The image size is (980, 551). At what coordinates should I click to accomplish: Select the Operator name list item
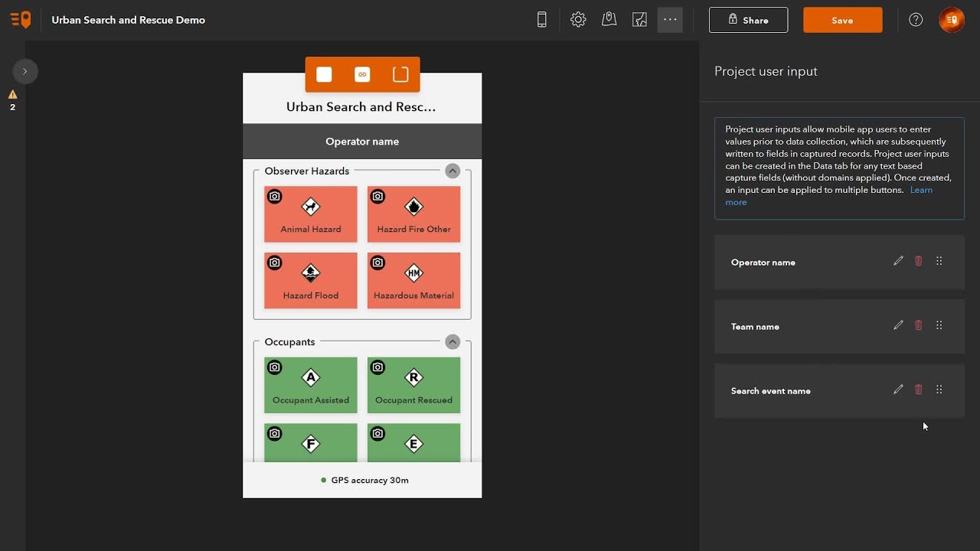click(x=839, y=262)
